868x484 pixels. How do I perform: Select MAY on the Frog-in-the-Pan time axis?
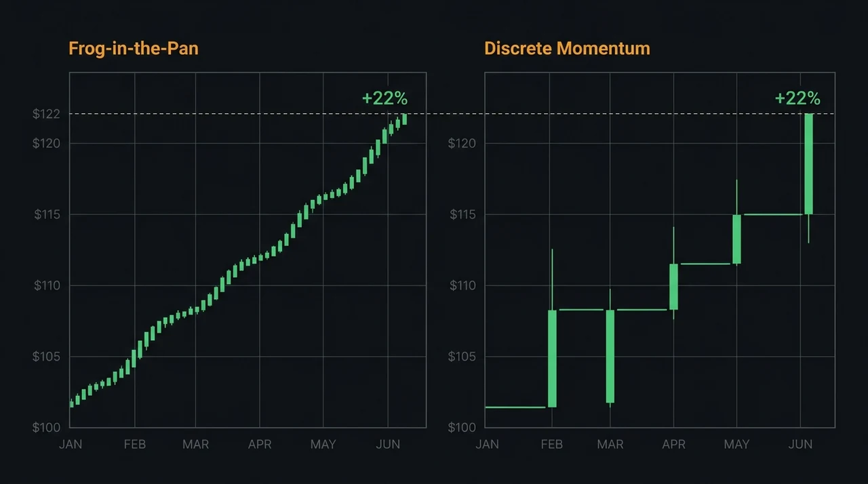[323, 445]
